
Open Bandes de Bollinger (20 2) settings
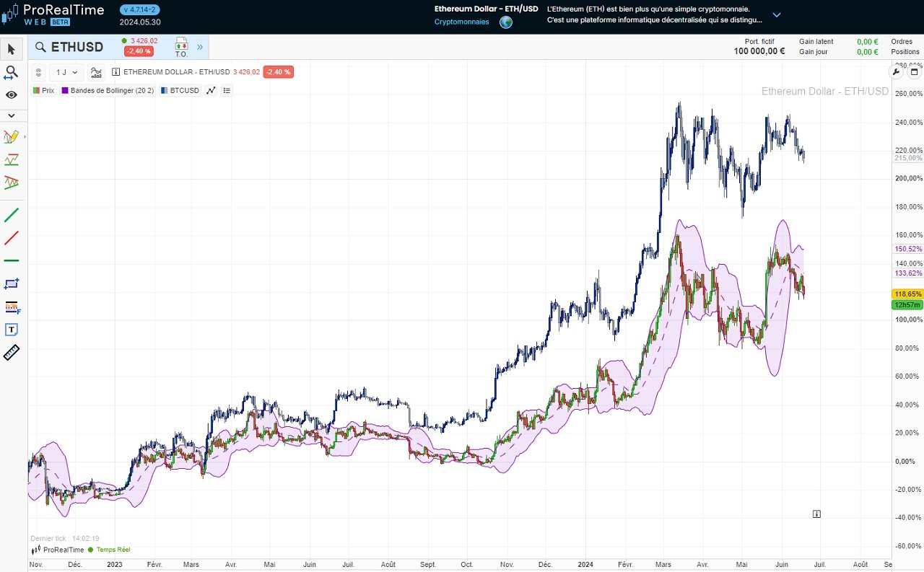tap(108, 91)
